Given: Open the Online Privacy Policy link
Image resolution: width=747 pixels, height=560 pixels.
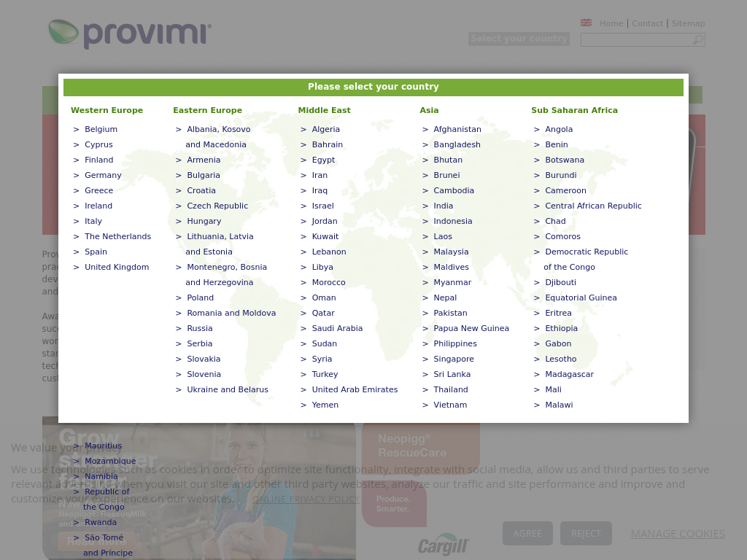Looking at the screenshot, I should pyautogui.click(x=306, y=499).
